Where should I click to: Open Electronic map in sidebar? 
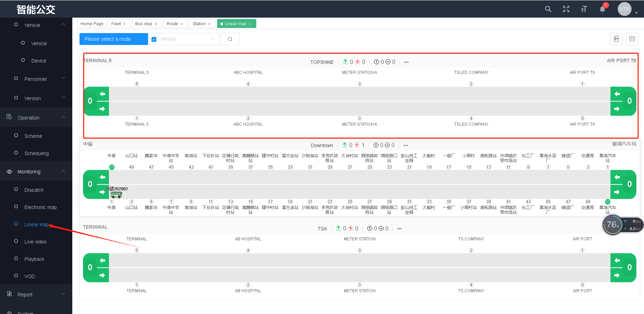(40, 207)
